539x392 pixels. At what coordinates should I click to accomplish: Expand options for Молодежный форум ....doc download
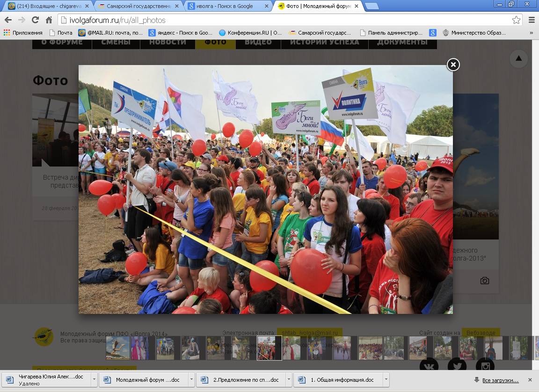coord(192,380)
